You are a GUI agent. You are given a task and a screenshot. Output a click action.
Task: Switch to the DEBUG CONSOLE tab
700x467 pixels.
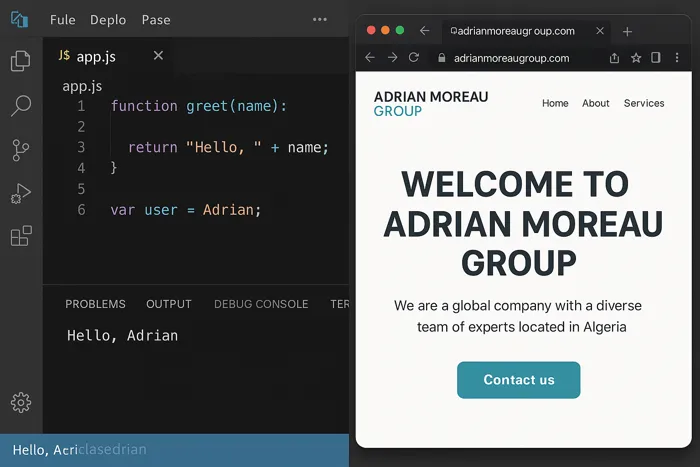tap(261, 304)
